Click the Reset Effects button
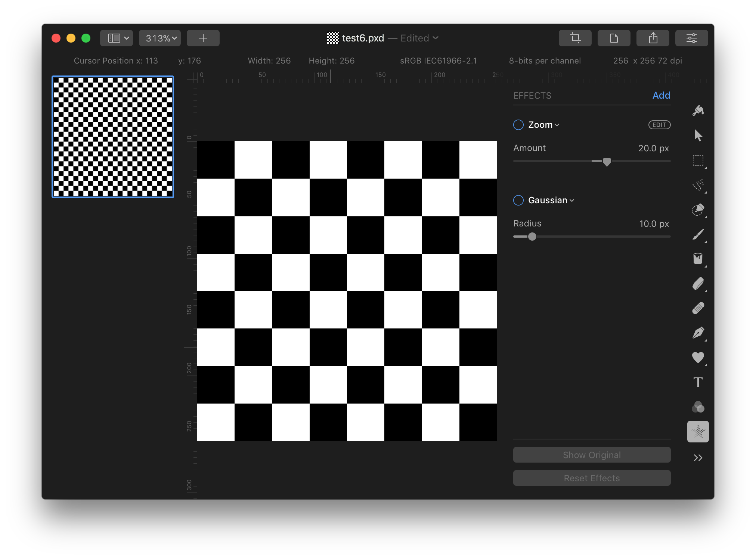This screenshot has width=756, height=559. click(592, 478)
